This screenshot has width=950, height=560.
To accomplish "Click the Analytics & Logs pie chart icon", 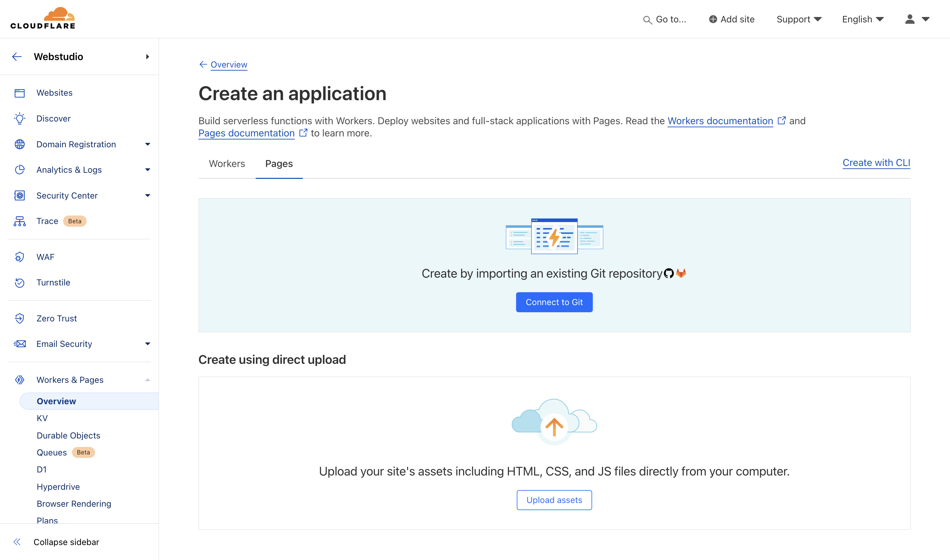I will [x=20, y=170].
